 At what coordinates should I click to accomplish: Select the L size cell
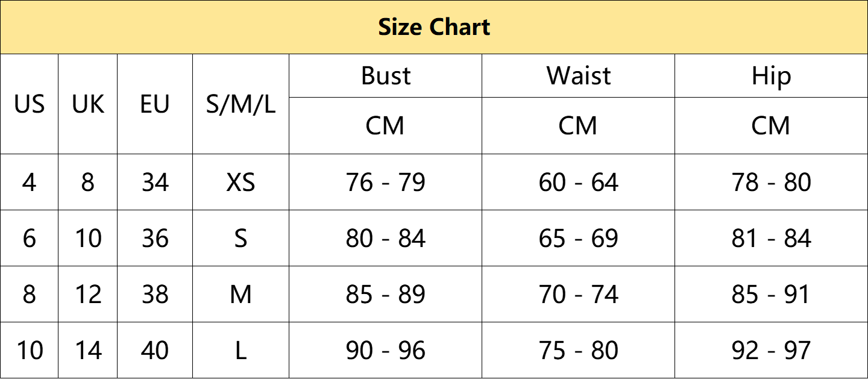click(241, 350)
